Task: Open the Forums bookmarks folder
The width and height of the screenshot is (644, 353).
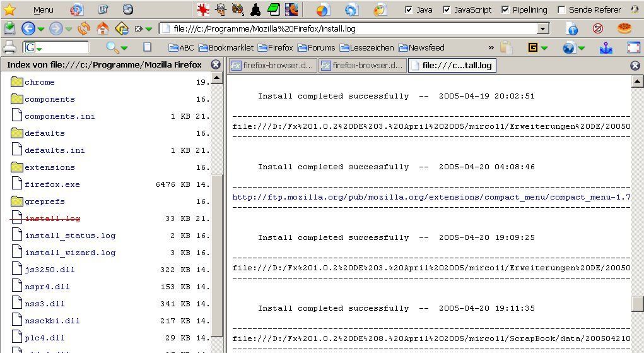Action: tap(316, 48)
